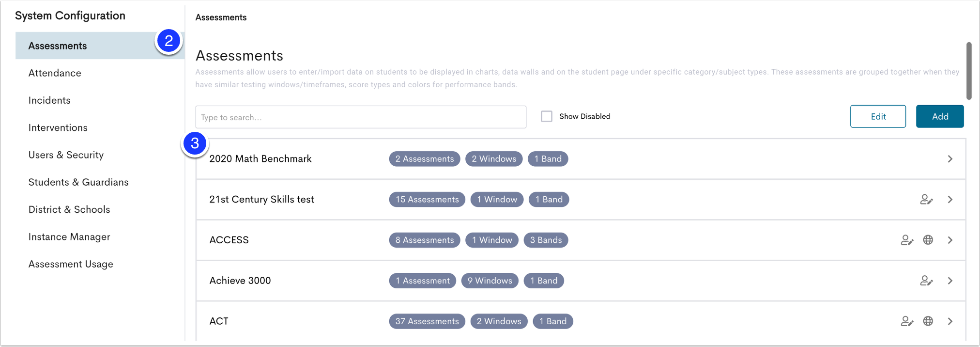This screenshot has width=980, height=347.
Task: Click globe icon in ACT row
Action: click(928, 321)
